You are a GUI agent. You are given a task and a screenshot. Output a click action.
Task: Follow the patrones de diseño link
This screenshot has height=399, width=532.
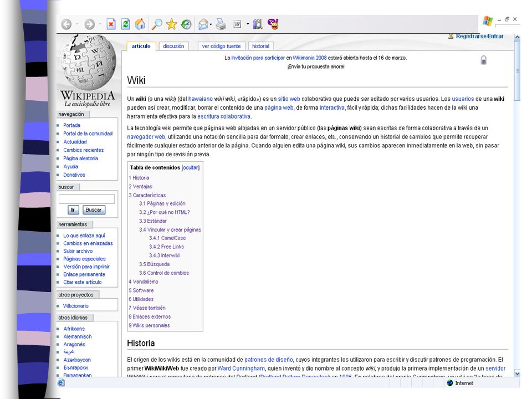point(268,360)
